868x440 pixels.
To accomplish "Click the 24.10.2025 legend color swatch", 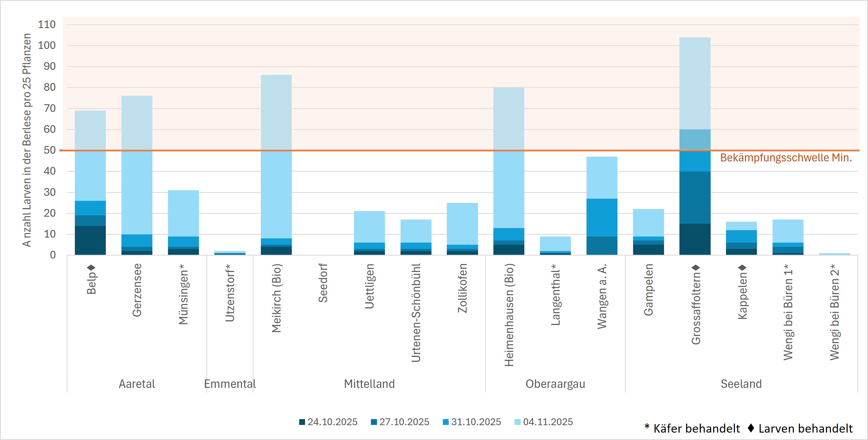I will pos(302,422).
